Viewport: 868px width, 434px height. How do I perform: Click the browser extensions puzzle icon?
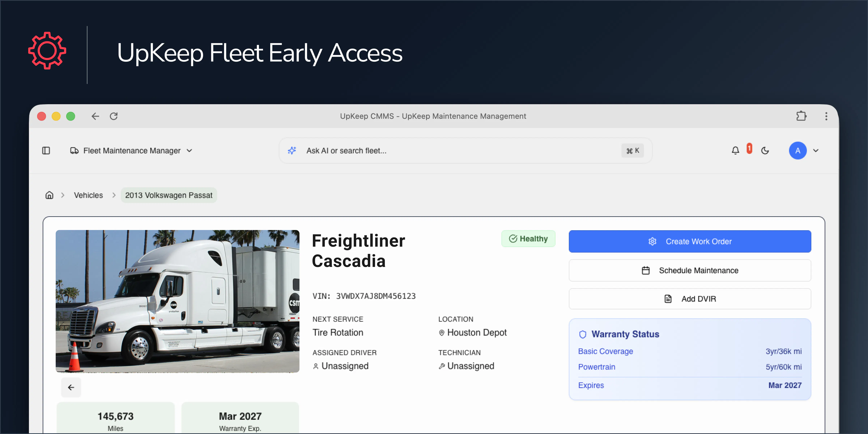coord(801,116)
